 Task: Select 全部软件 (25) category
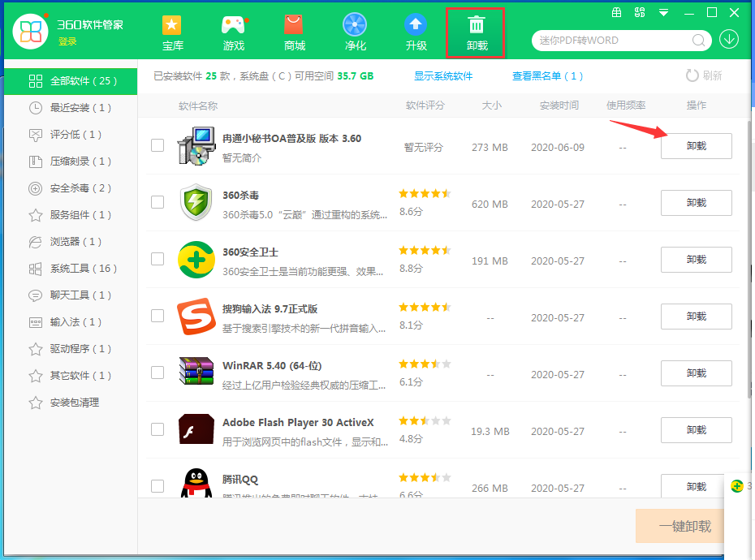[71, 81]
